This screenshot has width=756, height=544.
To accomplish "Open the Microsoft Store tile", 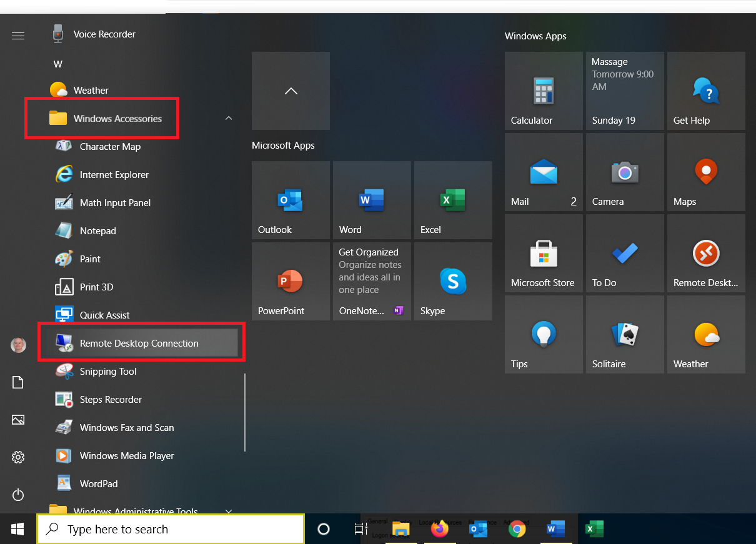I will coord(544,253).
